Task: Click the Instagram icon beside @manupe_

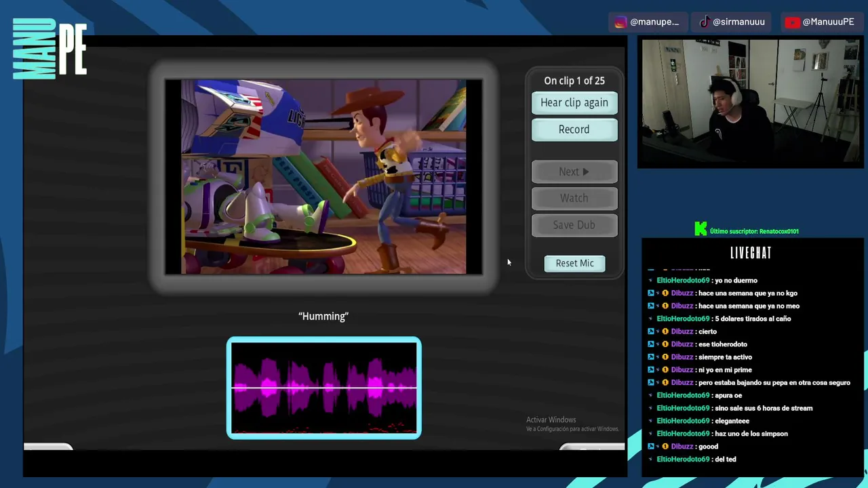Action: [620, 22]
